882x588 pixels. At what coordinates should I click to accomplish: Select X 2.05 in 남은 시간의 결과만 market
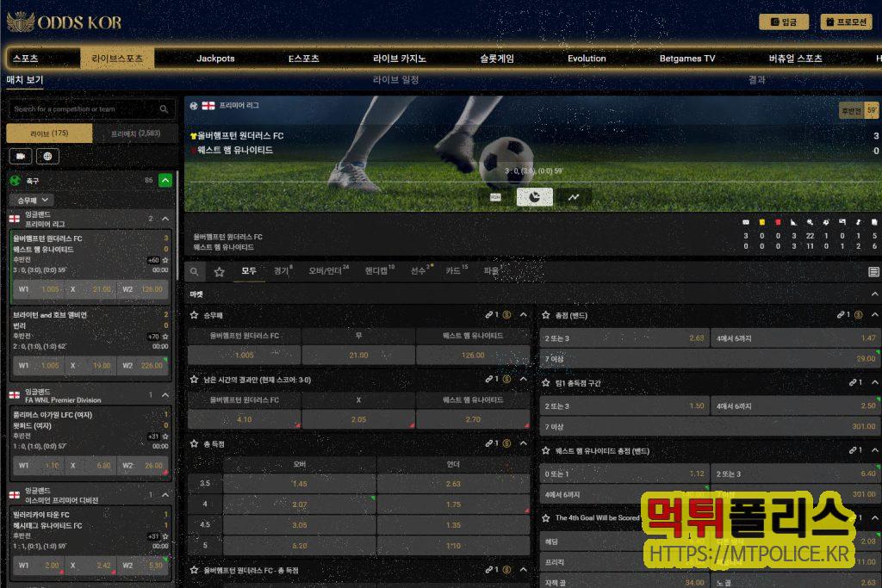pos(358,419)
